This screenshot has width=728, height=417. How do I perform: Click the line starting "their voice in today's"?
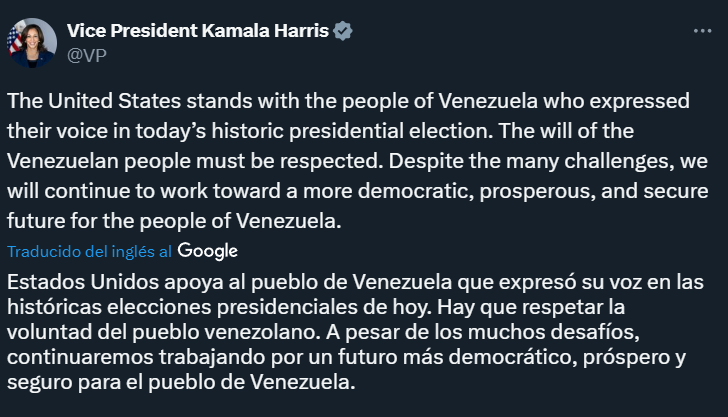pos(320,131)
